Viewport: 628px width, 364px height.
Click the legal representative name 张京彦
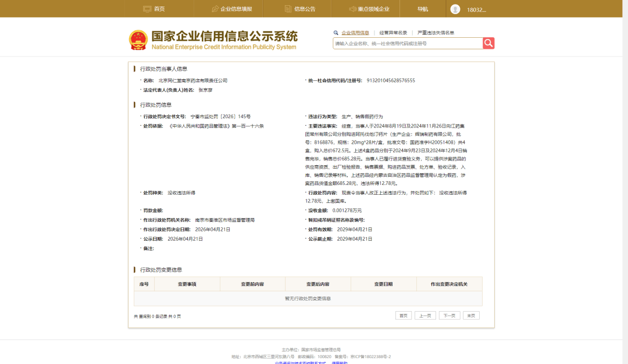[205, 90]
